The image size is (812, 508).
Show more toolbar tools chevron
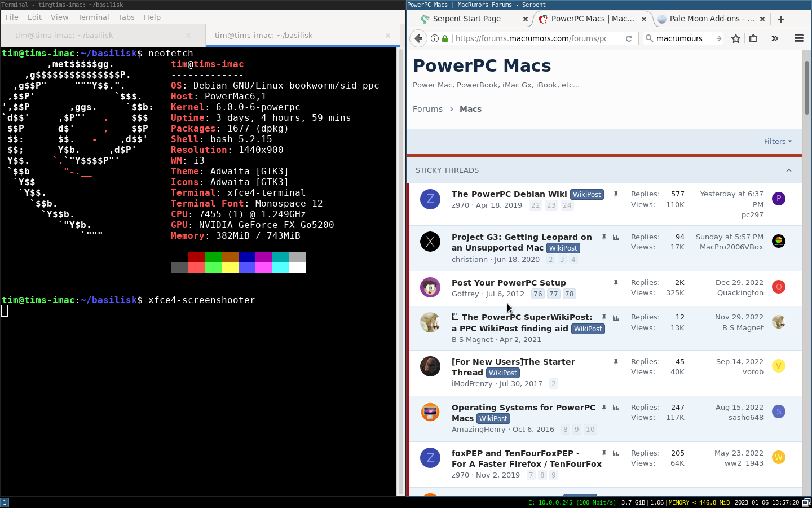tap(775, 38)
